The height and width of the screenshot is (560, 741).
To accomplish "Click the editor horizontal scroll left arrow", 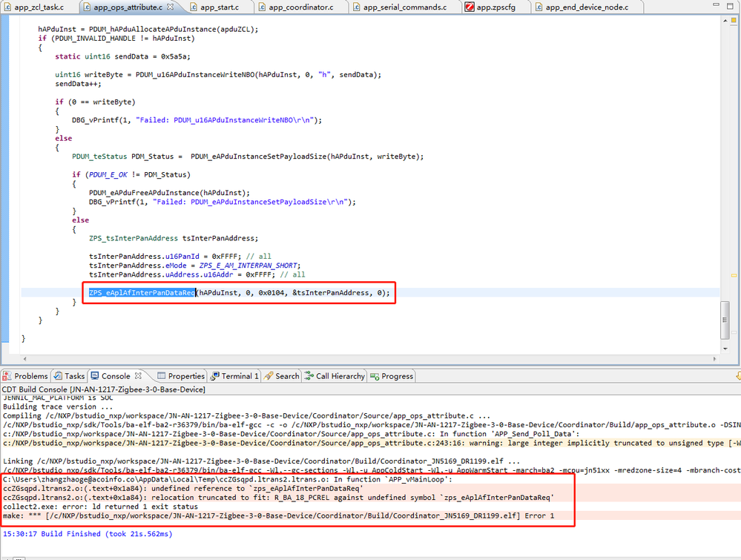I will (24, 359).
